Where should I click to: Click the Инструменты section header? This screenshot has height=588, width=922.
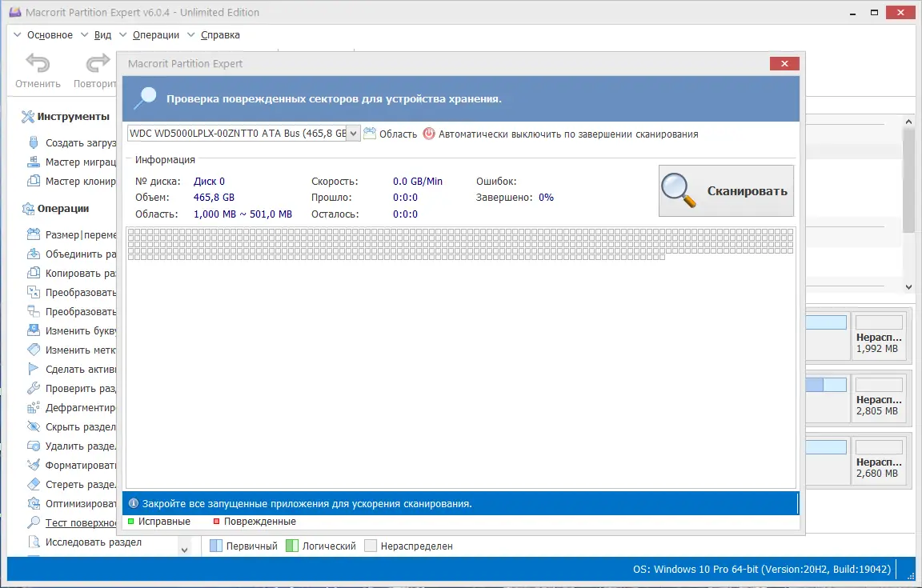click(x=74, y=117)
